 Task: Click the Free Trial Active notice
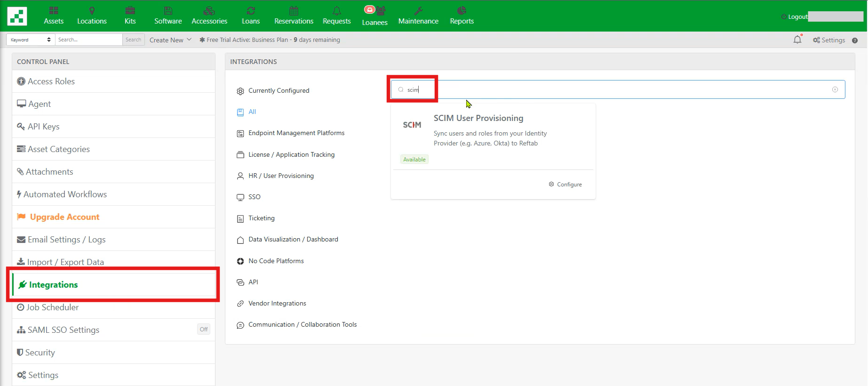(x=270, y=40)
